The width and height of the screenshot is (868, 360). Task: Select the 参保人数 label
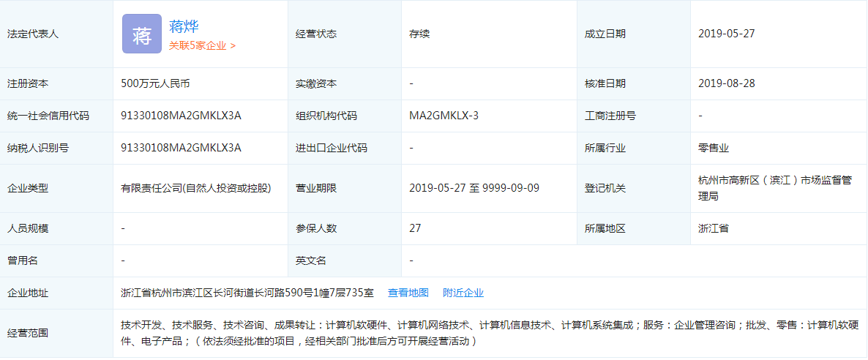(x=316, y=229)
